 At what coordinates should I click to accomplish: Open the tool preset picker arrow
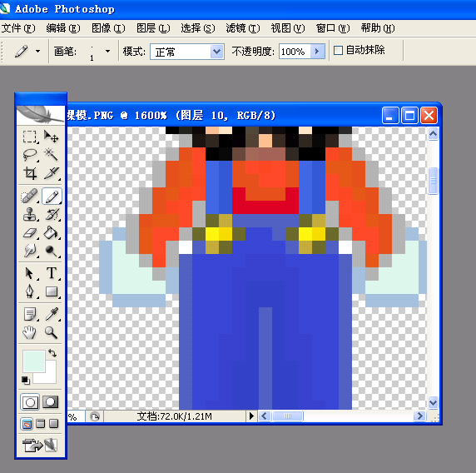point(37,51)
